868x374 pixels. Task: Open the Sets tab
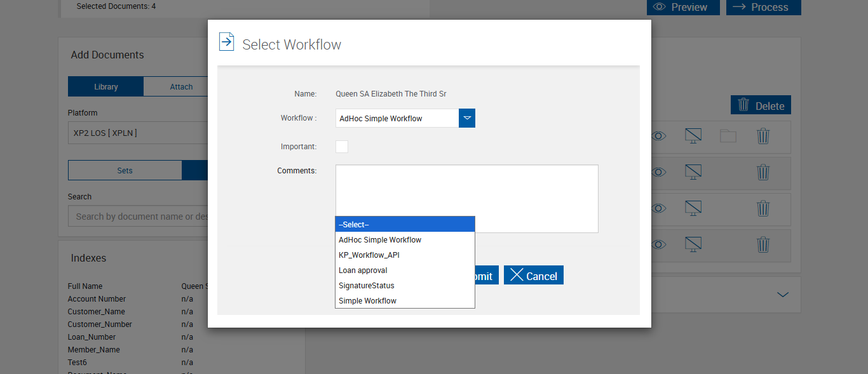pyautogui.click(x=125, y=171)
